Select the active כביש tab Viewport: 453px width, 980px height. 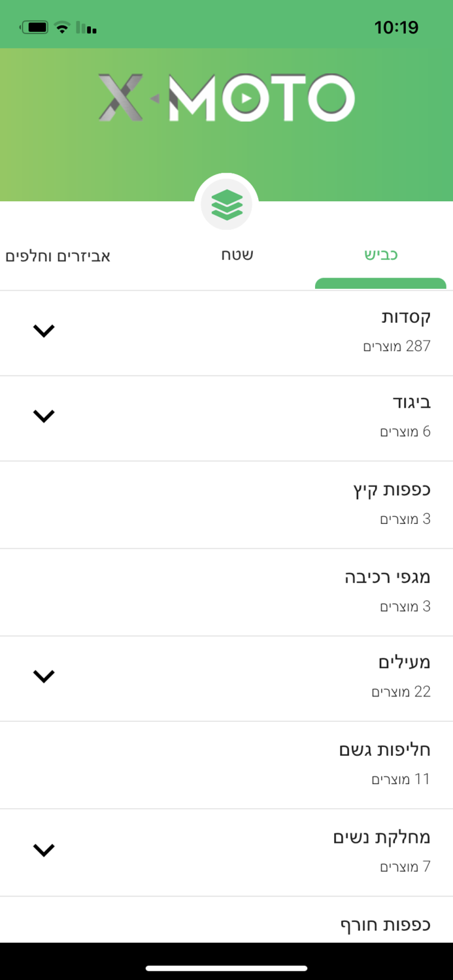click(380, 253)
